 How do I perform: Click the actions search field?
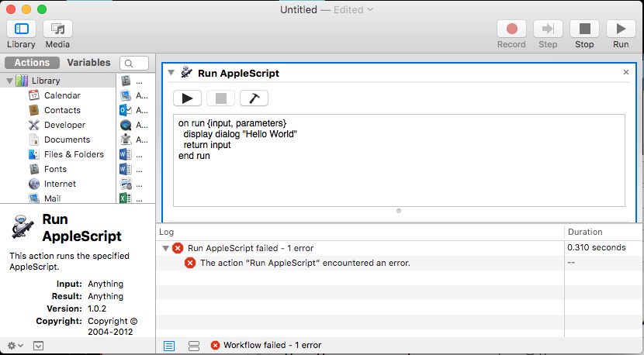coord(134,64)
